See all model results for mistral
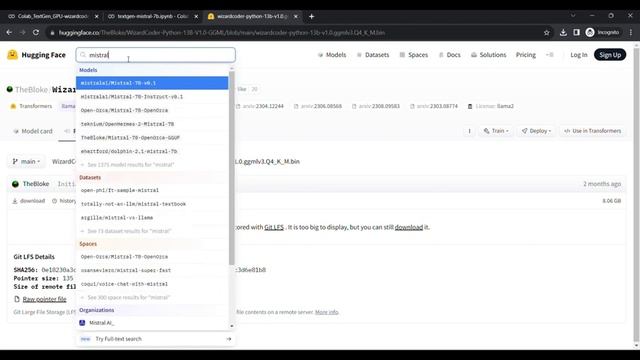640x360 pixels. [x=152, y=164]
